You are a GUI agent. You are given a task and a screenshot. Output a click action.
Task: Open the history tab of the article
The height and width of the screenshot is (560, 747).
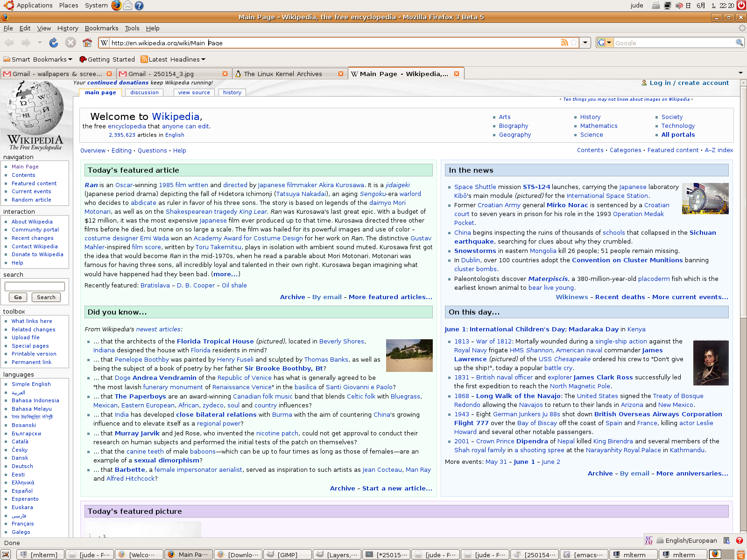(233, 92)
